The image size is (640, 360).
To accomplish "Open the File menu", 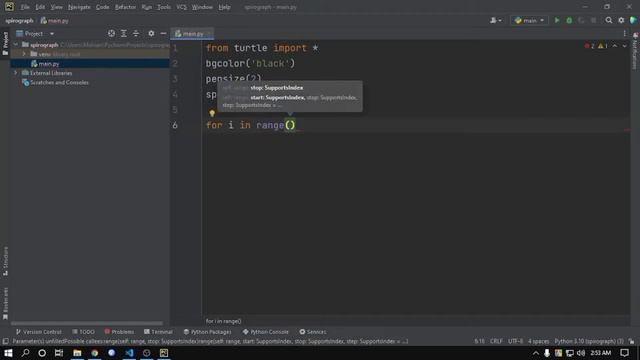I will 25,7.
